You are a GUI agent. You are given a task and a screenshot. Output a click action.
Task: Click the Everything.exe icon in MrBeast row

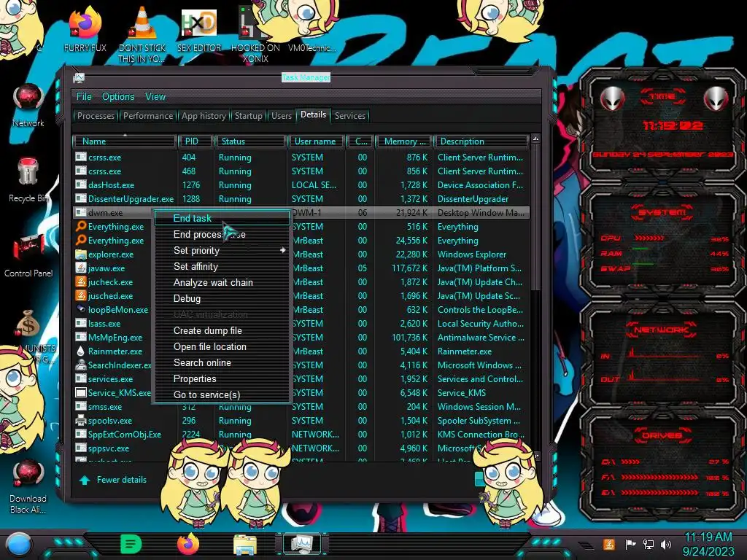coord(81,241)
